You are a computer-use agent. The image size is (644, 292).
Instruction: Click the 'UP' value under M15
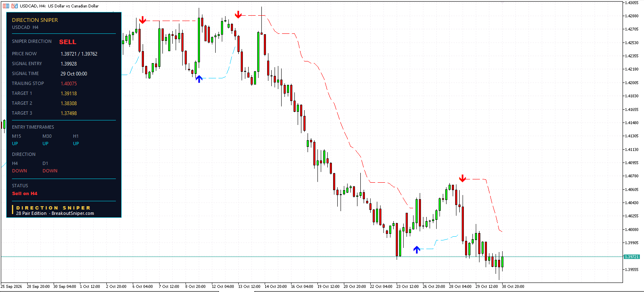(x=15, y=144)
